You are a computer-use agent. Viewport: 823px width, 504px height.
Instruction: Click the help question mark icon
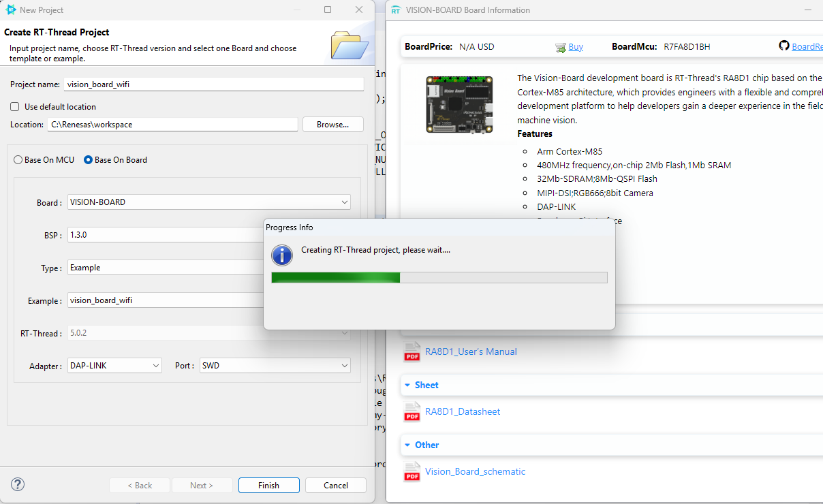coord(18,484)
